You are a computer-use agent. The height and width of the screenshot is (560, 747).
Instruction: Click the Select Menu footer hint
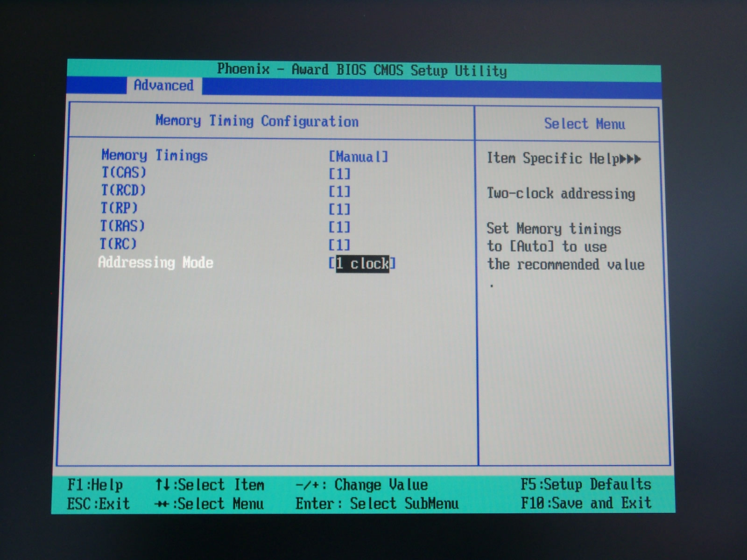(x=220, y=504)
